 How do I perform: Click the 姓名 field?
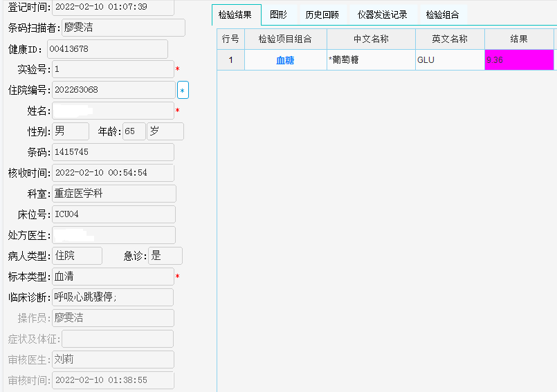pyautogui.click(x=113, y=111)
